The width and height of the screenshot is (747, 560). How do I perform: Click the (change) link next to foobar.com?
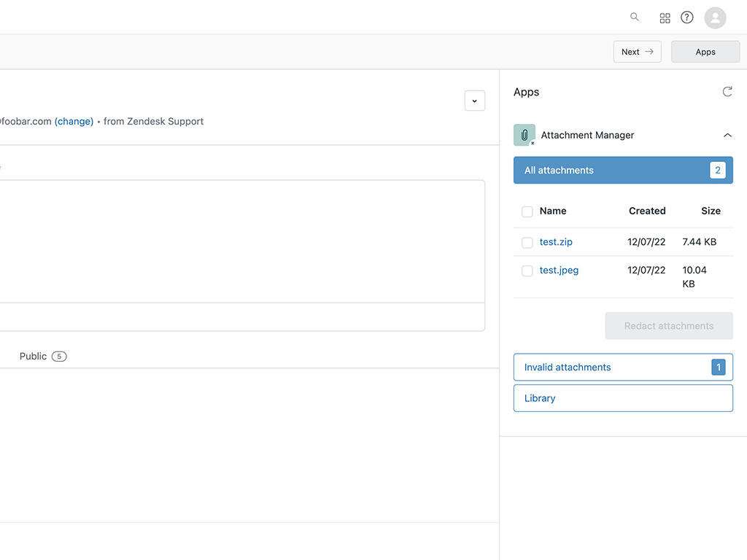[74, 121]
